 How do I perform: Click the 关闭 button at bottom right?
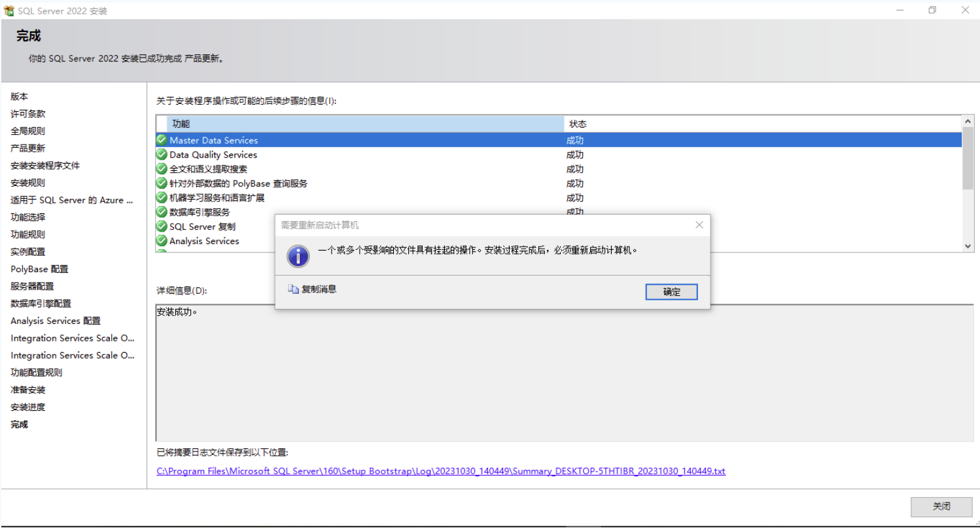[941, 506]
